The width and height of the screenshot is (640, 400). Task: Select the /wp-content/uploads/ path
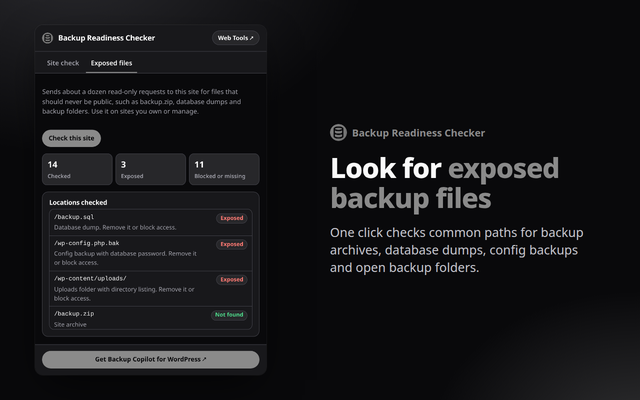[90, 278]
